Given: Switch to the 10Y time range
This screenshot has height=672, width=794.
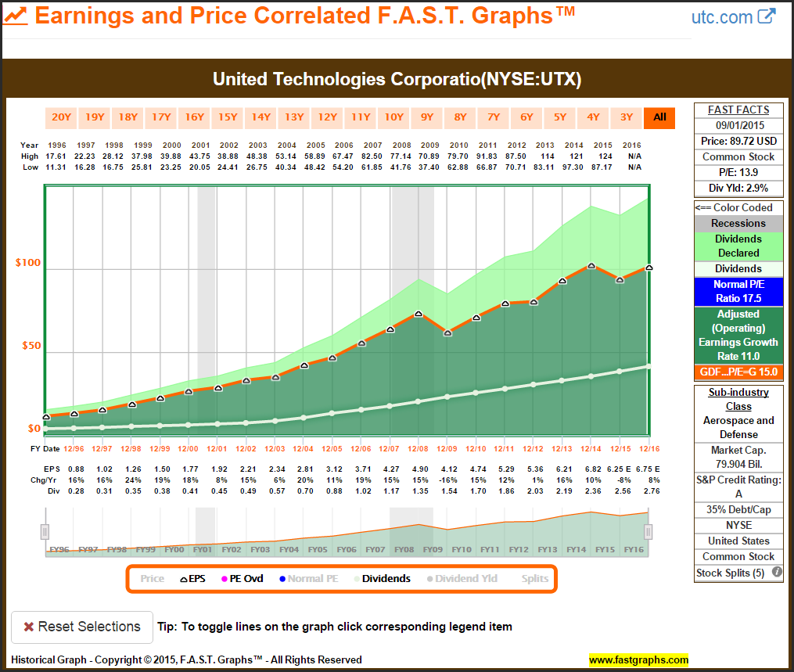Looking at the screenshot, I should pyautogui.click(x=393, y=117).
